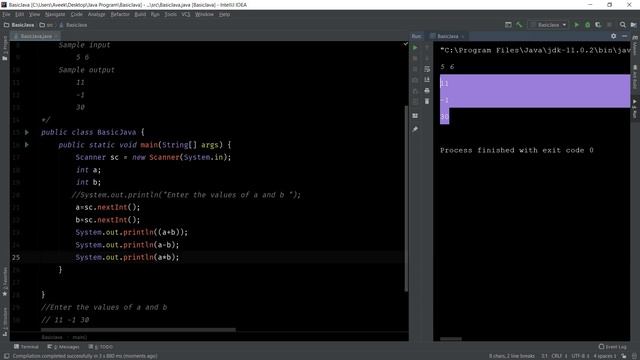This screenshot has height=360, width=640.
Task: Click the editor vertical scrollbar
Action: [406, 198]
